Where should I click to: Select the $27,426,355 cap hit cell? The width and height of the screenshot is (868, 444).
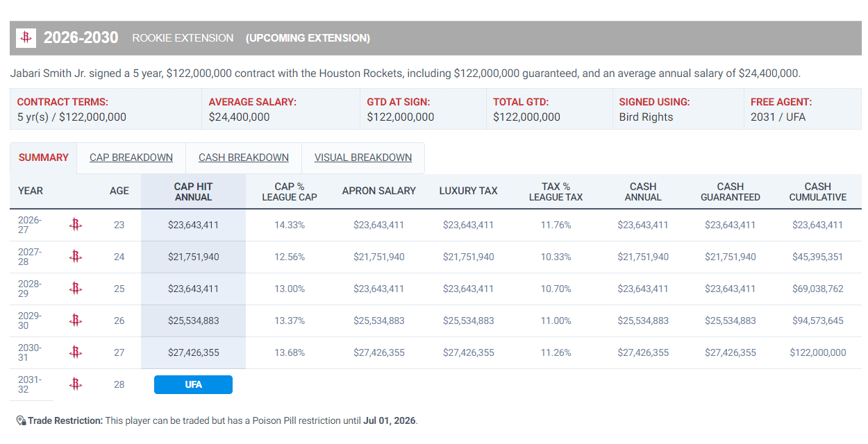193,352
